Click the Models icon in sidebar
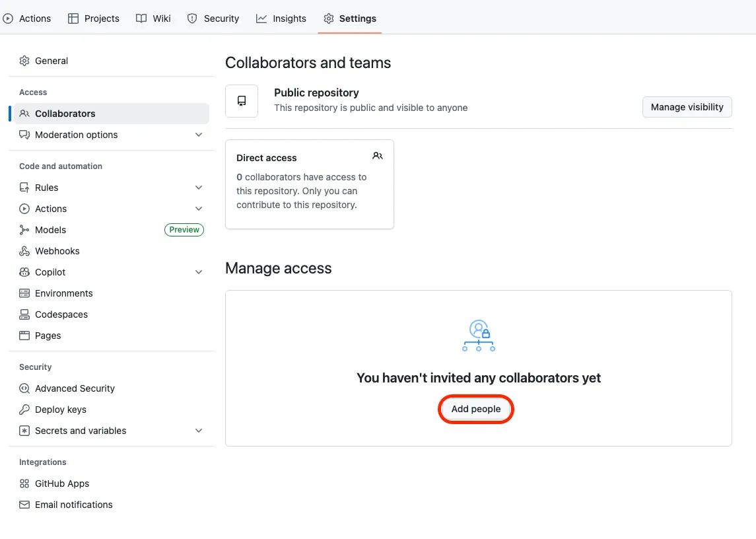 (x=24, y=230)
